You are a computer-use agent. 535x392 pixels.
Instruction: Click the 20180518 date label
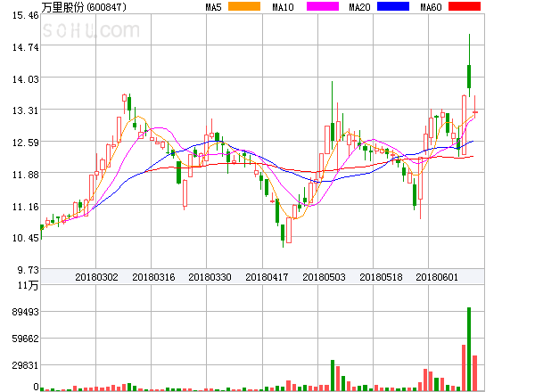(381, 277)
